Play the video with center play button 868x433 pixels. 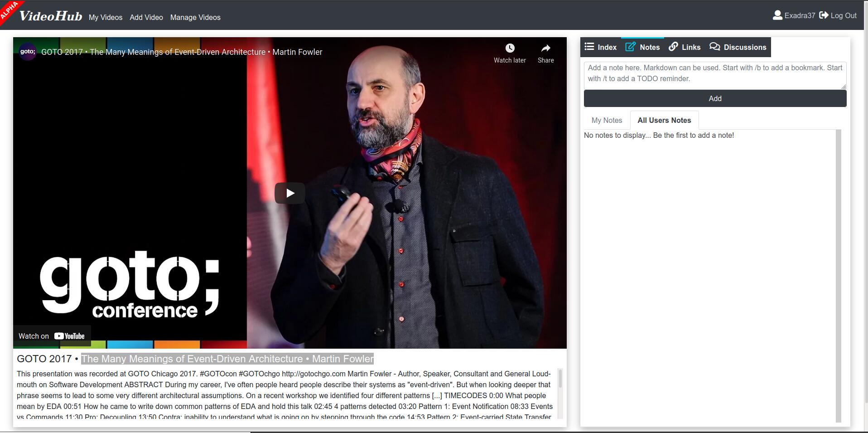(x=289, y=193)
